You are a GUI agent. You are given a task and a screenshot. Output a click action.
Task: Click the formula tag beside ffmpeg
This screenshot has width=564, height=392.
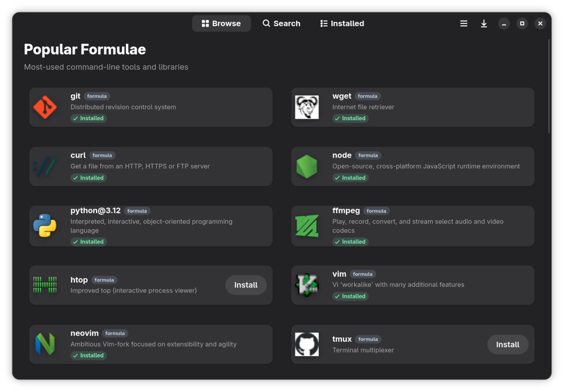coord(376,211)
